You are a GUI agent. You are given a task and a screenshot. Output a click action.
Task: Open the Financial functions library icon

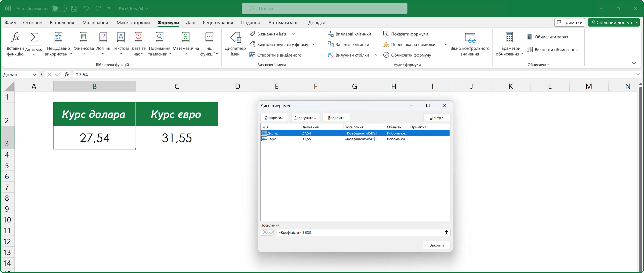click(84, 37)
